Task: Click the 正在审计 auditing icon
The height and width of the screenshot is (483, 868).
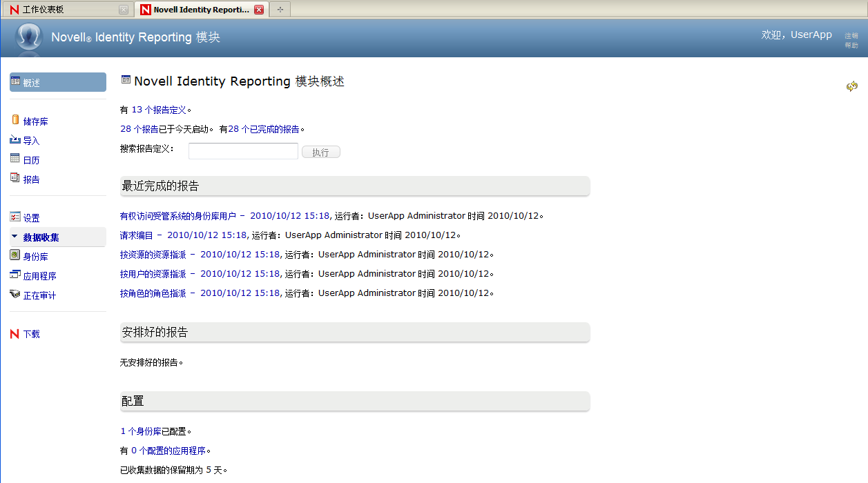Action: [x=15, y=294]
